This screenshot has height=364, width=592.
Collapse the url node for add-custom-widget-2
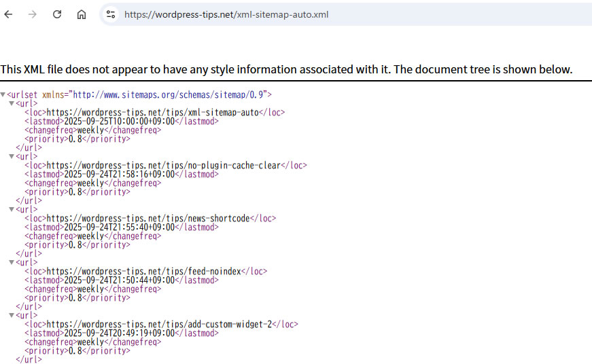(12, 315)
